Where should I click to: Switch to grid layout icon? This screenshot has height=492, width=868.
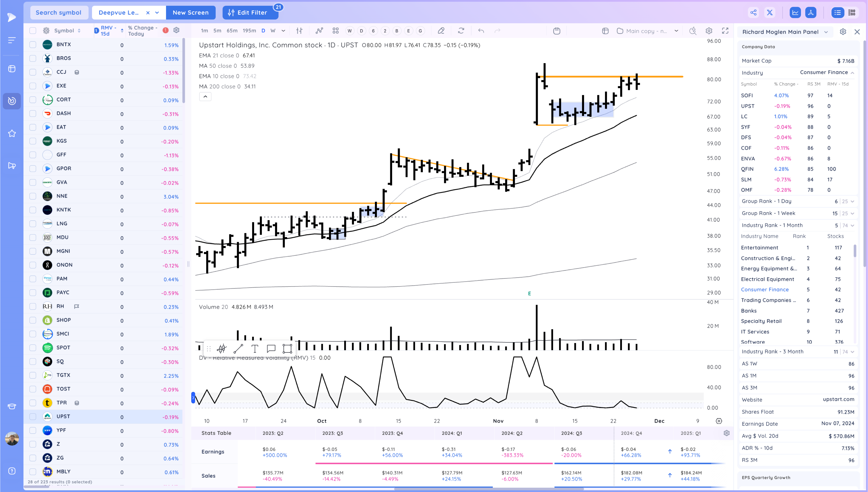(x=852, y=13)
